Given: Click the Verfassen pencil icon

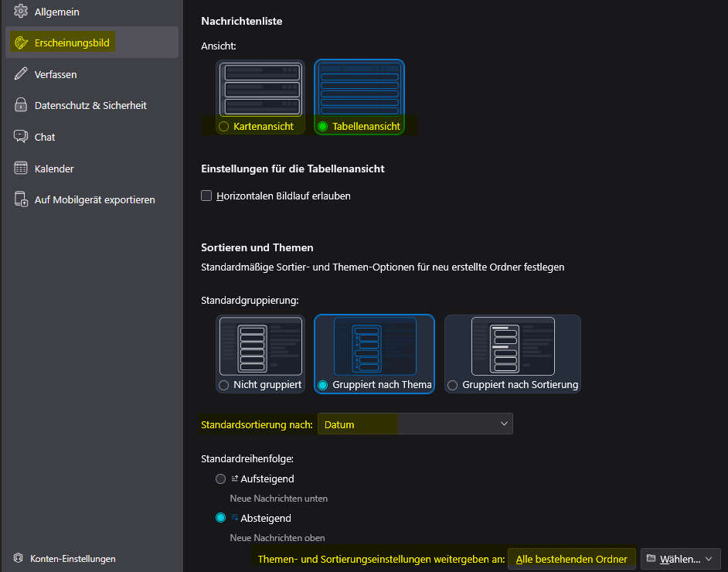Looking at the screenshot, I should (21, 74).
